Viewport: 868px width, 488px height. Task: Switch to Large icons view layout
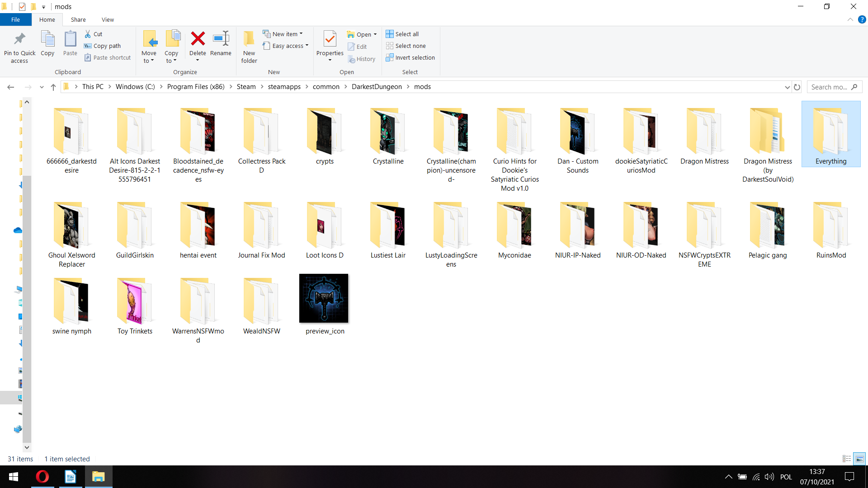(x=859, y=459)
